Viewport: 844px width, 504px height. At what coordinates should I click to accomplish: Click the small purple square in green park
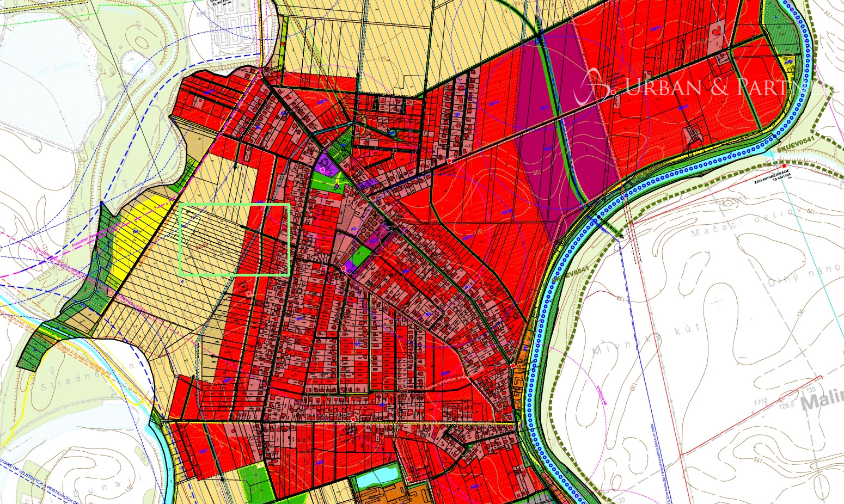[338, 186]
